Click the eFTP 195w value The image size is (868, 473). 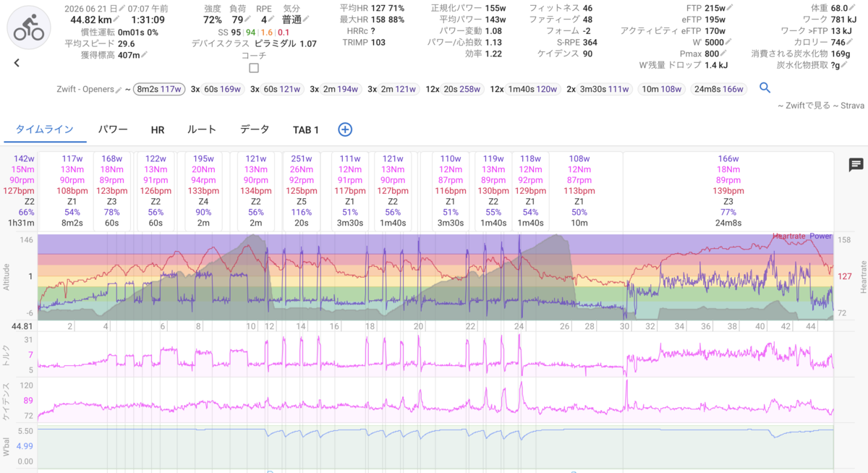coord(715,20)
